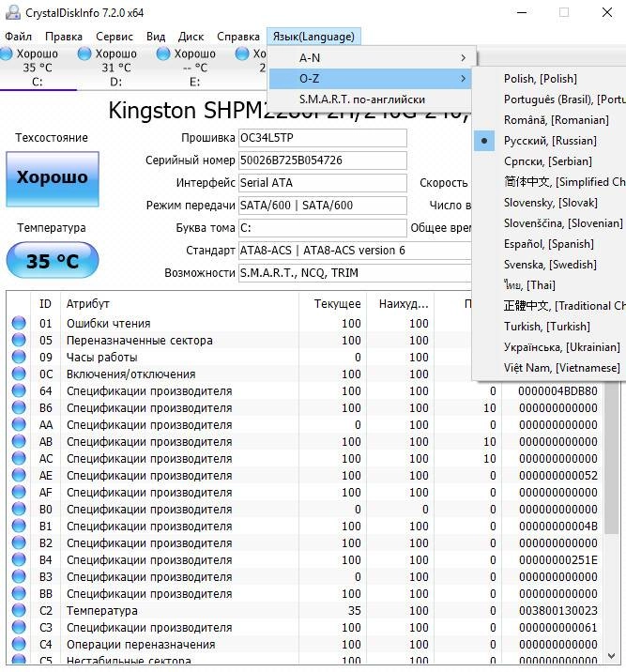Screen dimensions: 626x672
Task: Choose Slovensky [Slovak] language
Action: [x=550, y=203]
